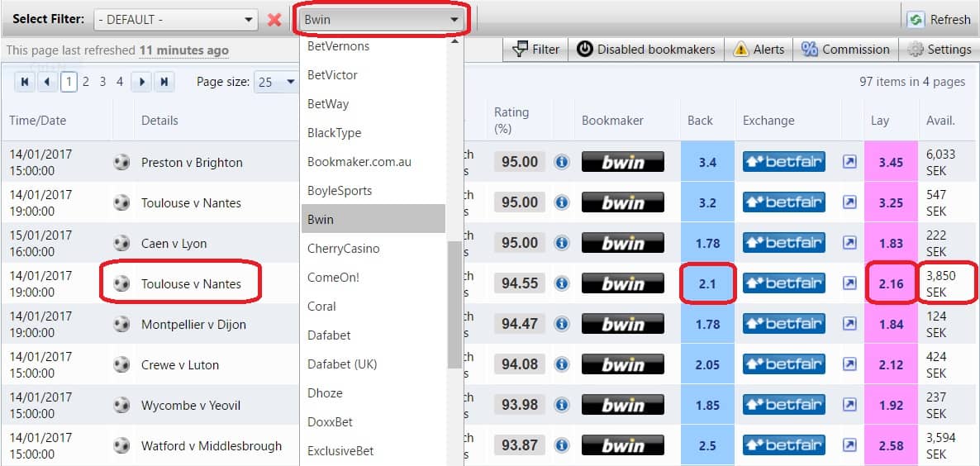Open the Select Filter DEFAULT dropdown
Image resolution: width=980 pixels, height=466 pixels.
[175, 20]
